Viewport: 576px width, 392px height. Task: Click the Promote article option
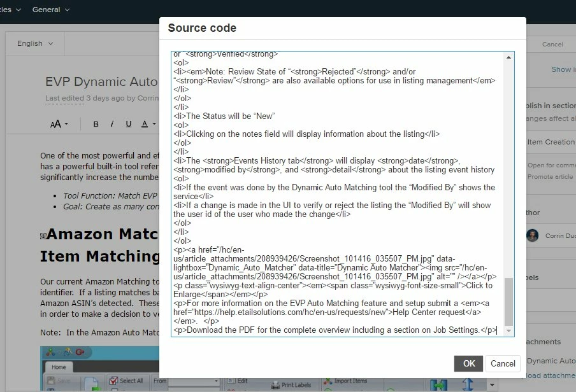550,176
